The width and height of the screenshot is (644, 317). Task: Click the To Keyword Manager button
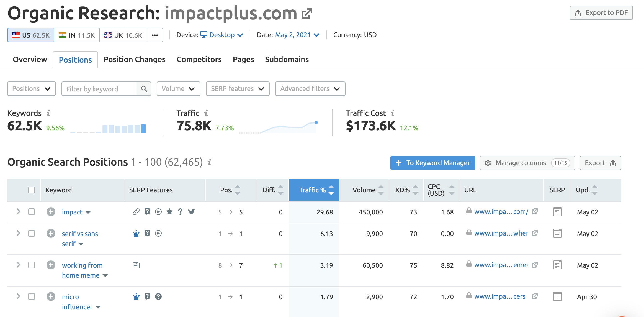432,163
